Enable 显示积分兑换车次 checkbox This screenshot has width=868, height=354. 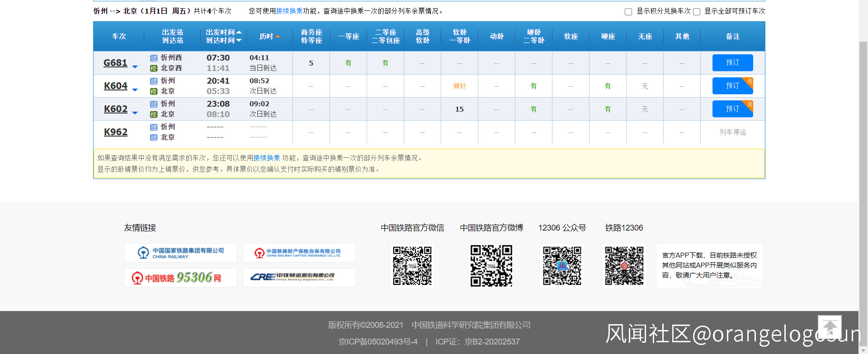[628, 12]
